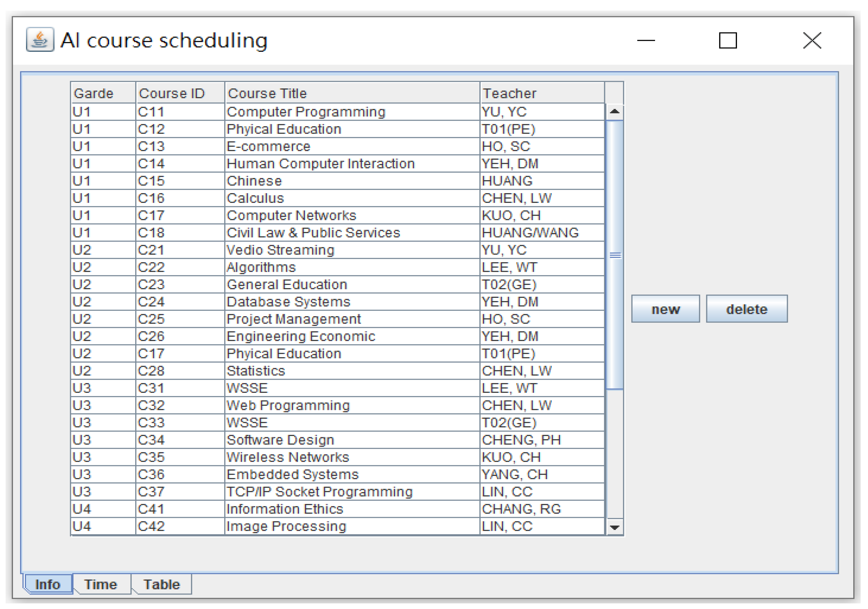The height and width of the screenshot is (609, 868).
Task: Click the Garde column header
Action: (103, 93)
